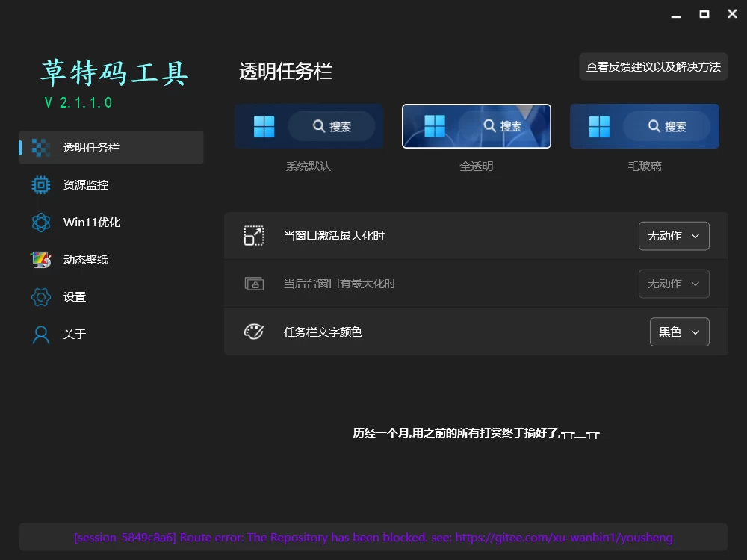Expand the disabled 无动作 dropdown for background windows

pos(674,284)
